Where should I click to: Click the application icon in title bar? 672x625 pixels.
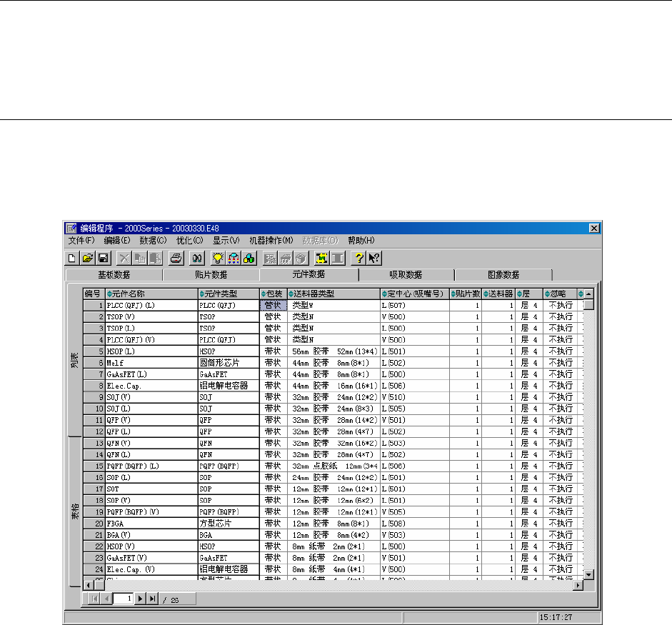pyautogui.click(x=71, y=228)
